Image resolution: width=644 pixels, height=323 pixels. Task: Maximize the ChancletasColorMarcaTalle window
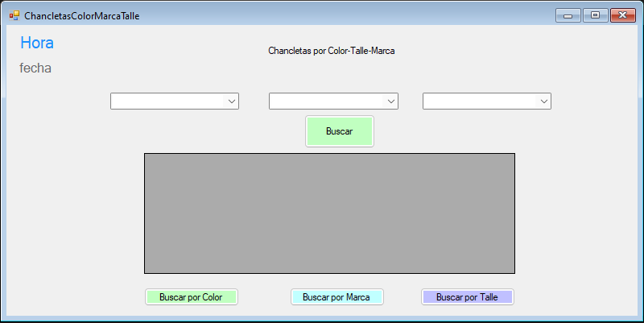(595, 15)
